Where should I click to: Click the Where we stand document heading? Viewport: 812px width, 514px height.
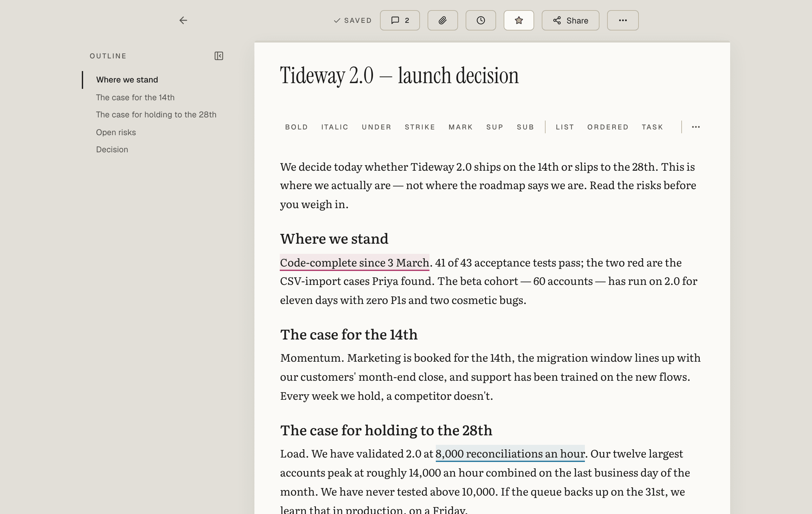(x=334, y=239)
